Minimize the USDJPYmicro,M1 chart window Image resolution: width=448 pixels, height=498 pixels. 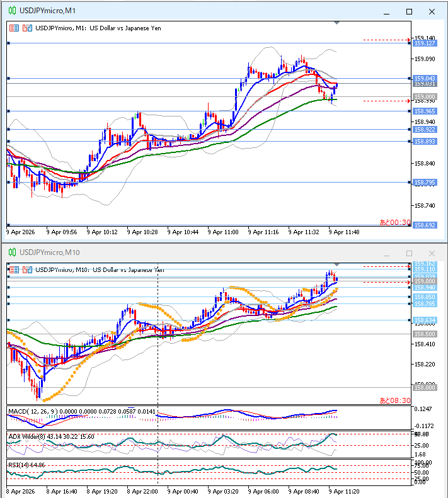tap(387, 12)
